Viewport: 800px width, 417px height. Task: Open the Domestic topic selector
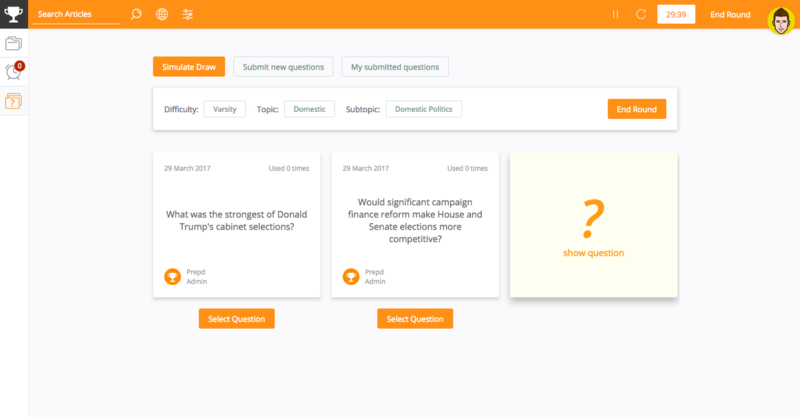(x=309, y=109)
